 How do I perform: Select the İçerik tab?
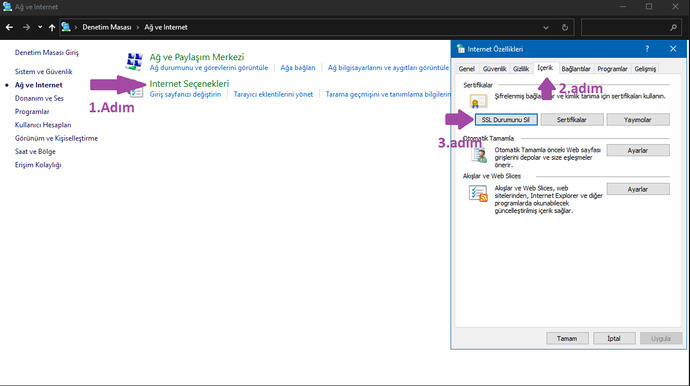coord(545,68)
